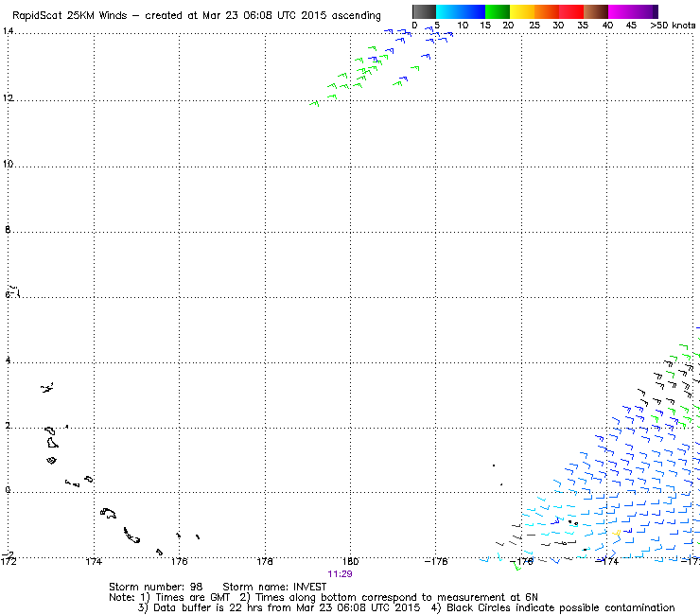The image size is (700, 615).
Task: Click the purple '11:29' time label
Action: point(340,574)
